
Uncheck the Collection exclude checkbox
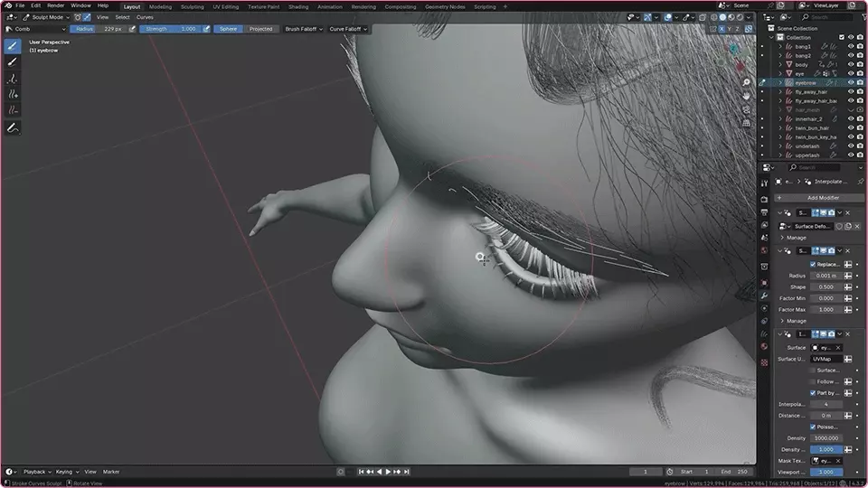tap(842, 37)
